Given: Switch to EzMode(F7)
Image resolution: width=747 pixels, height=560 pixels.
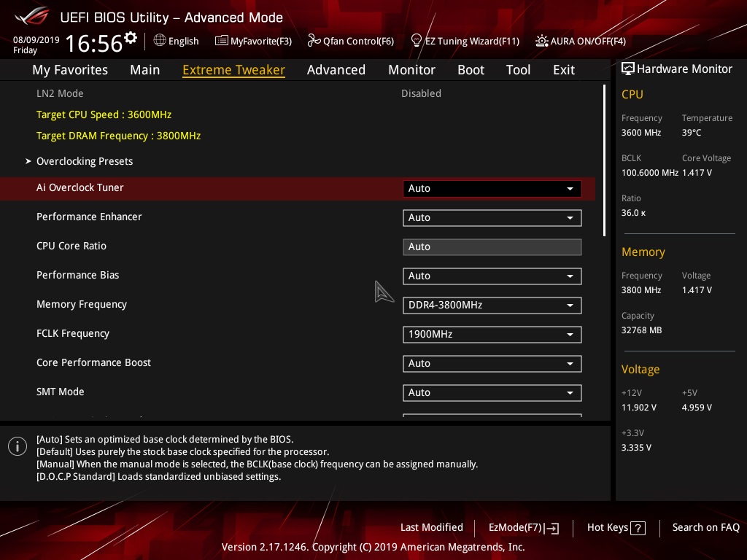Looking at the screenshot, I should (524, 528).
